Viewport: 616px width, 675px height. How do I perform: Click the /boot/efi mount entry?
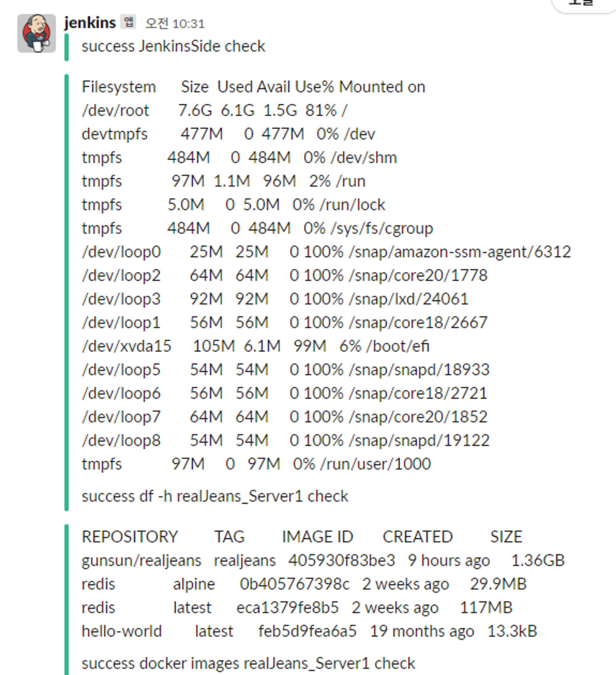[254, 346]
